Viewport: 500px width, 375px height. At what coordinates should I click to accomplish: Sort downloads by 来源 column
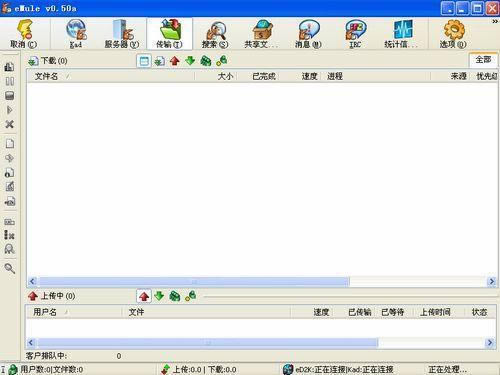click(x=450, y=76)
